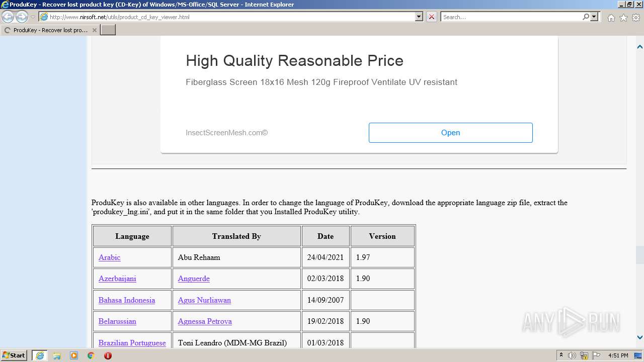
Task: Click the magnifier search icon
Action: coord(586,17)
